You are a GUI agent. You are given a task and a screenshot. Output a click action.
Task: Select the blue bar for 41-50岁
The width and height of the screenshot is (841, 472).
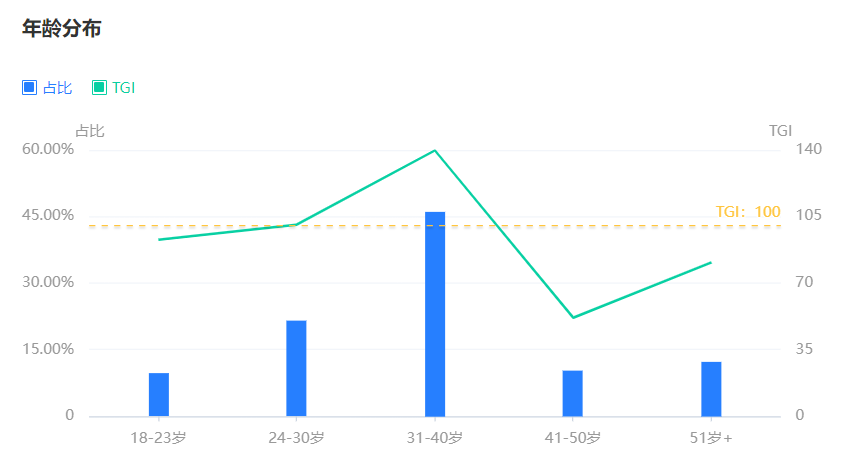[x=572, y=393]
